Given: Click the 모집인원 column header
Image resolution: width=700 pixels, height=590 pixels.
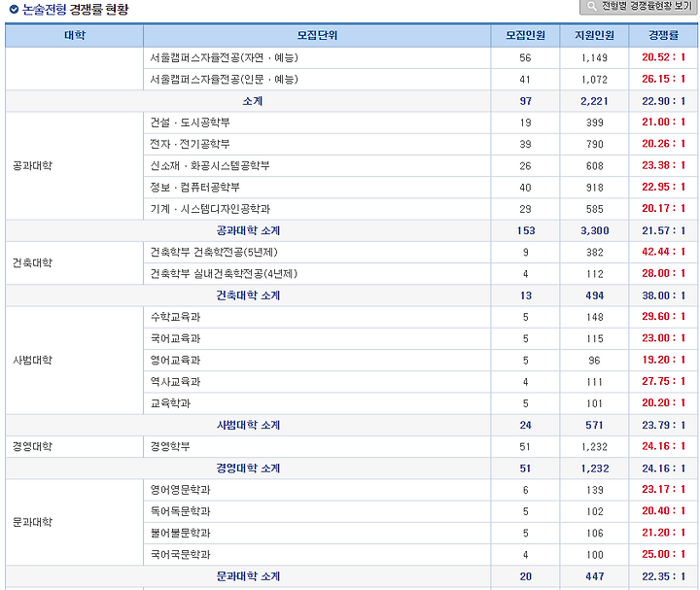Looking at the screenshot, I should [525, 35].
